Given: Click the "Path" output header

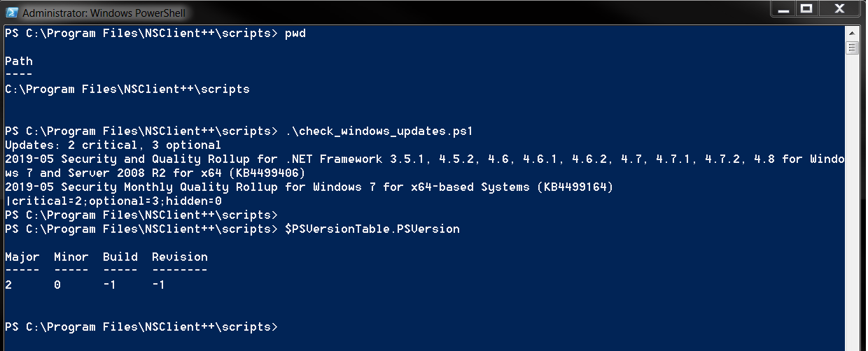Looking at the screenshot, I should (x=19, y=62).
